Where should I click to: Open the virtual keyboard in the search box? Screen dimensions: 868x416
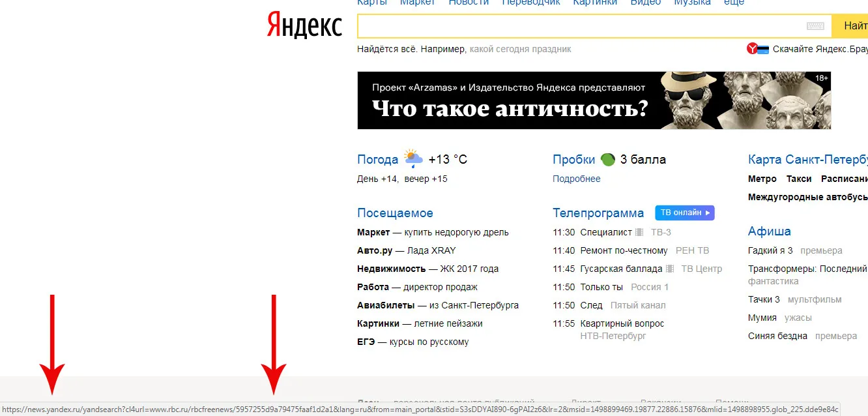click(815, 26)
